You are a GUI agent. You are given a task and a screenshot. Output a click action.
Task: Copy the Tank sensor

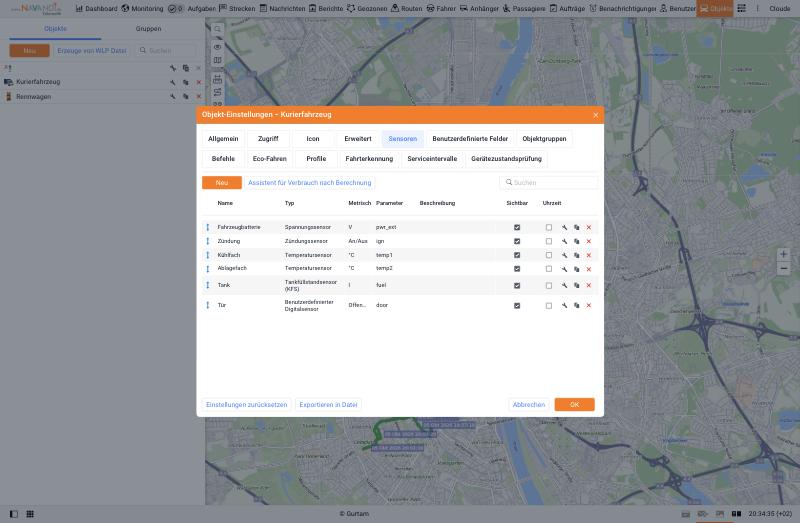click(x=577, y=286)
